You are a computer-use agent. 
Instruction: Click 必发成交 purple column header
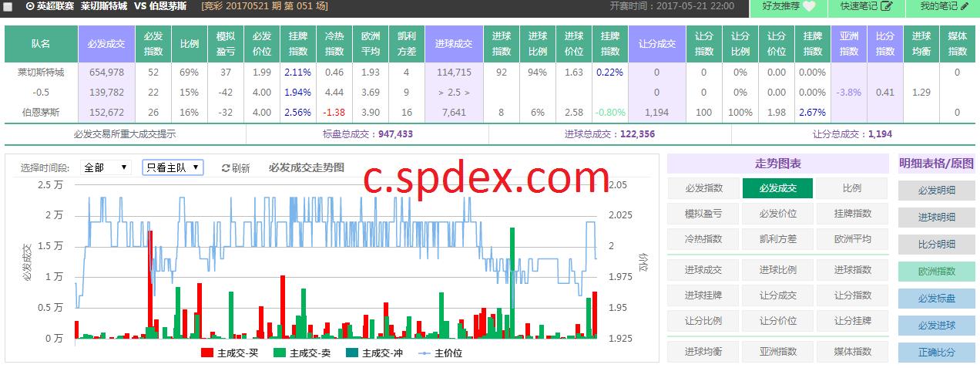(107, 44)
